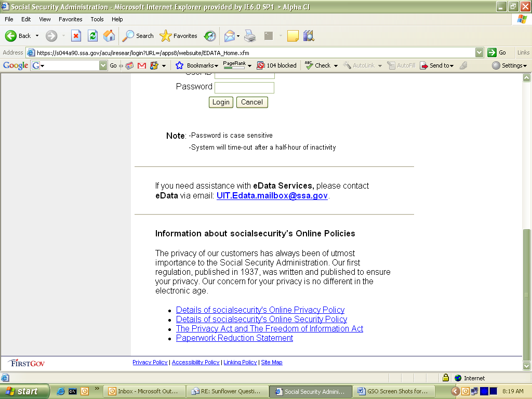
Task: Click the Gmail icon in Google toolbar
Action: tap(141, 65)
